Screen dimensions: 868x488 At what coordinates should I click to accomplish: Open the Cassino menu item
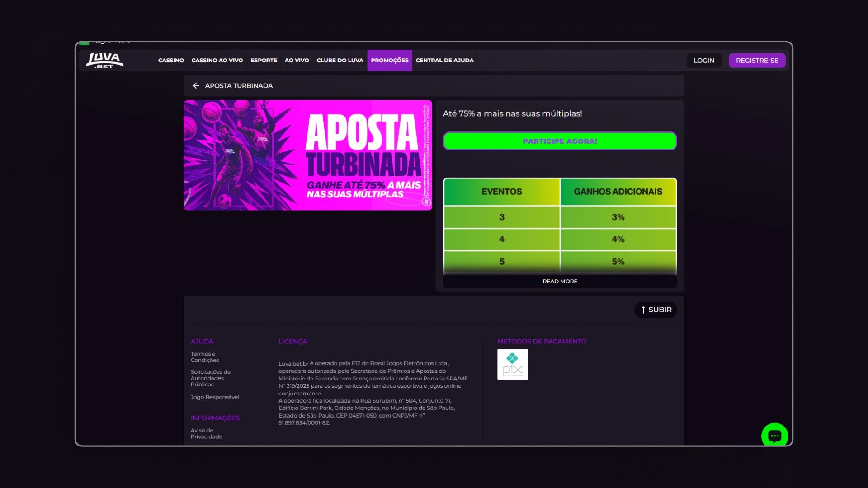tap(171, 61)
